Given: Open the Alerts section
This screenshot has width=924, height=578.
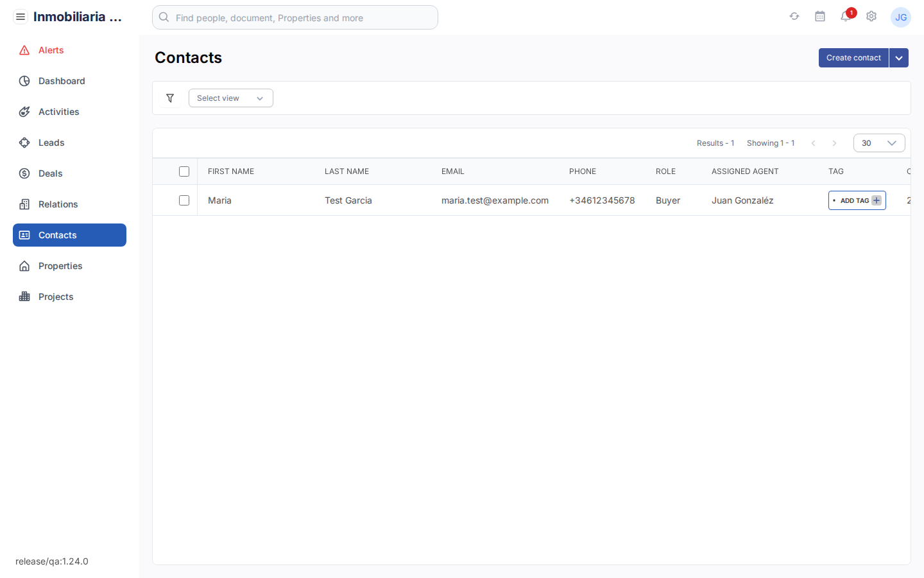Looking at the screenshot, I should tap(52, 50).
